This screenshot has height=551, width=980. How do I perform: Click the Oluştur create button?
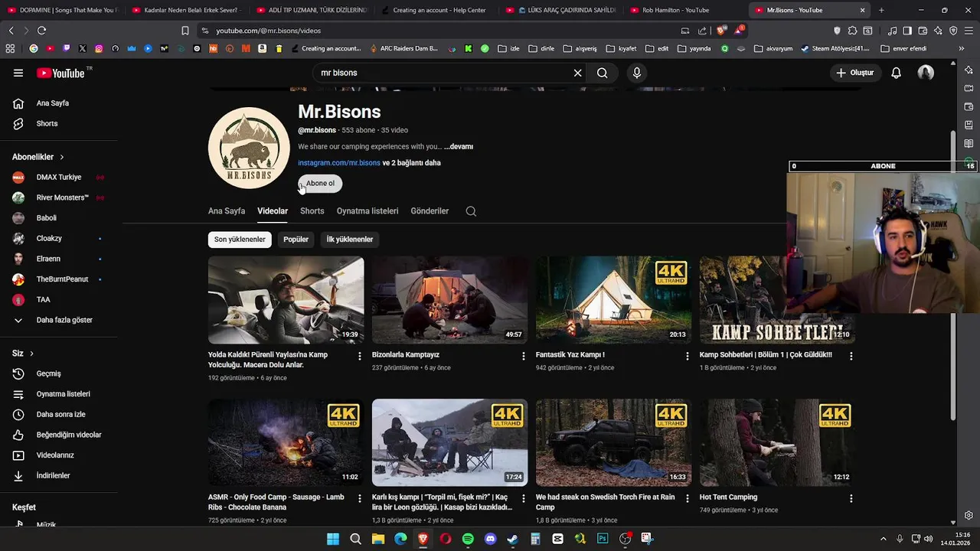[x=855, y=73]
